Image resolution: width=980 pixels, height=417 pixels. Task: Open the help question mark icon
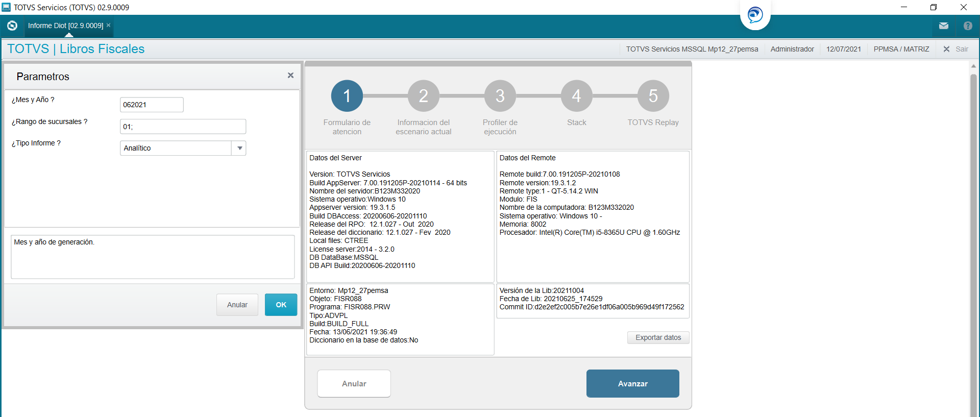coord(968,26)
